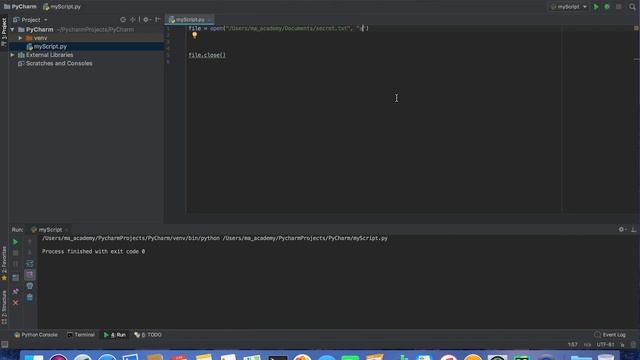Open the myScript run configuration dropdown
The height and width of the screenshot is (360, 640).
click(569, 7)
